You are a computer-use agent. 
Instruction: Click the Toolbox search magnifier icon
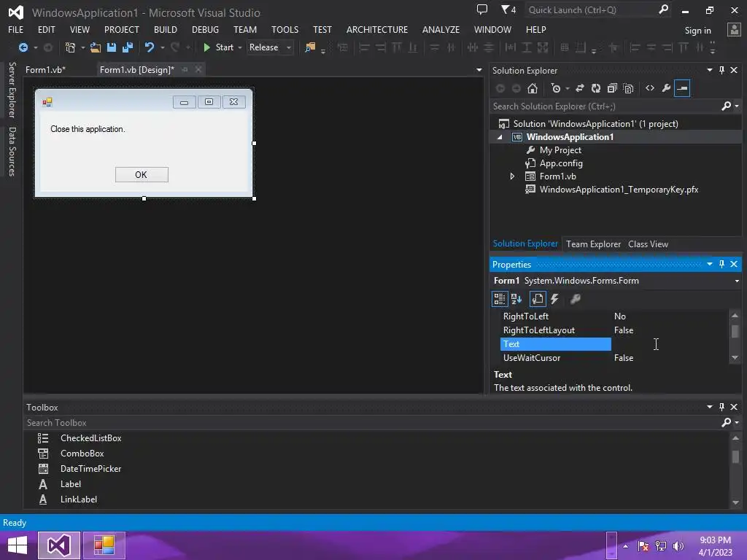(726, 422)
